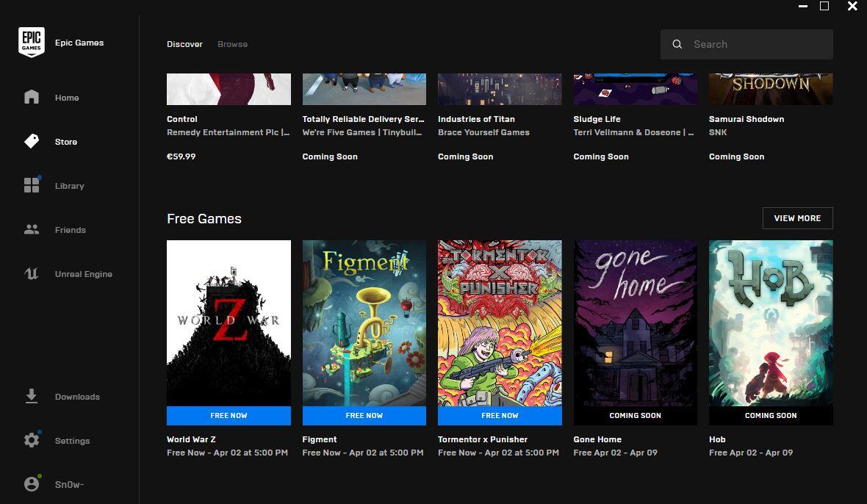Open the Tormentor x Punisher title link

[483, 439]
